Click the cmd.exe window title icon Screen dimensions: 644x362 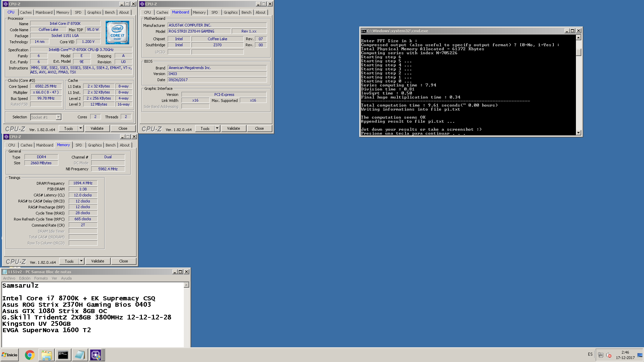click(364, 31)
